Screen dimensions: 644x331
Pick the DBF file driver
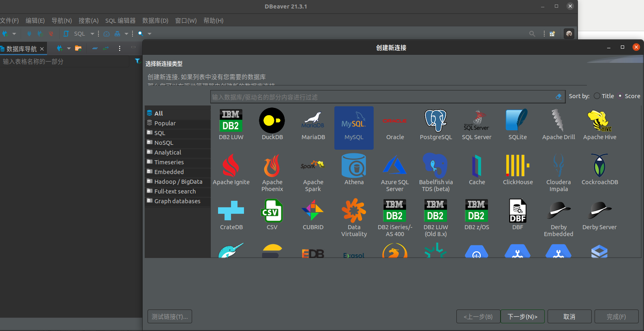click(x=518, y=215)
